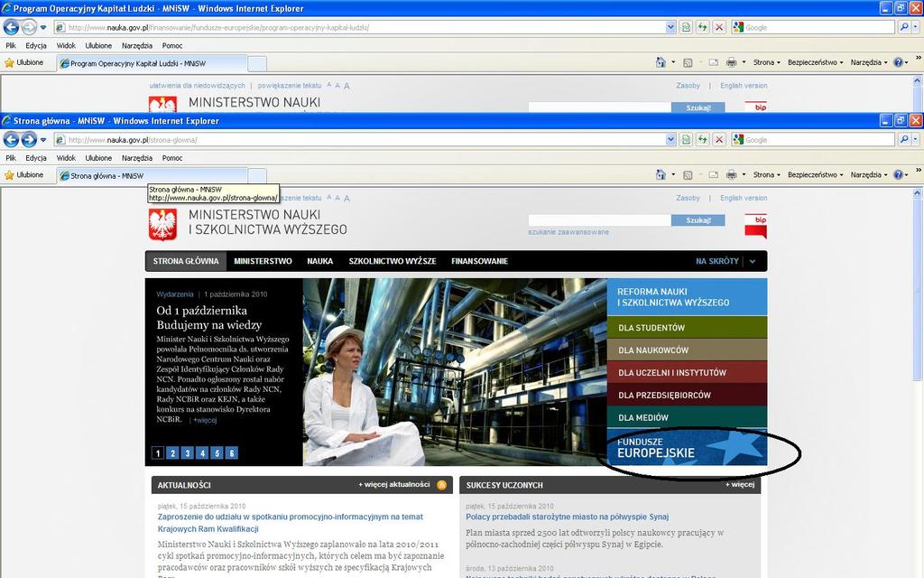Open FINANSOWANIE site navigation item
The width and height of the screenshot is (924, 578).
point(480,261)
